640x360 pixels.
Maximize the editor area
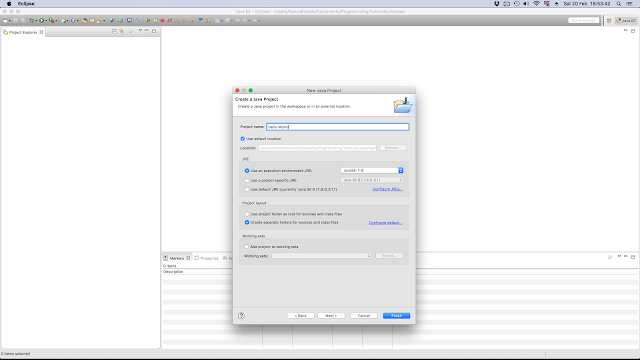click(633, 31)
